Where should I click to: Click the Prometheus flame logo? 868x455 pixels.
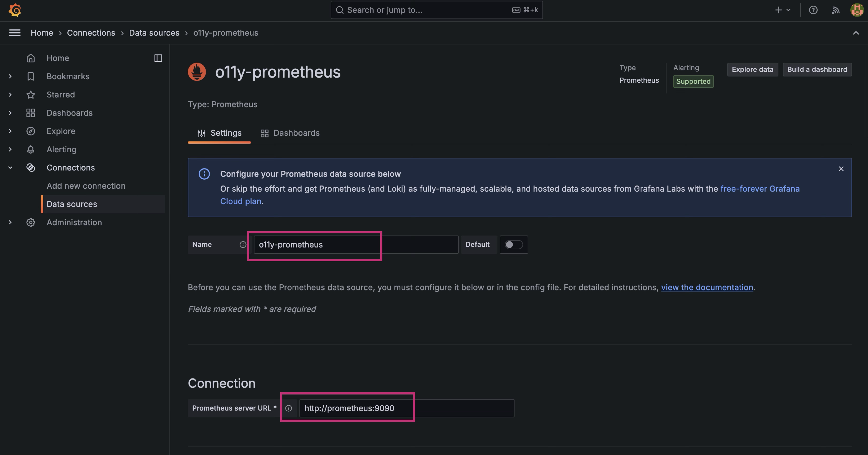coord(197,72)
